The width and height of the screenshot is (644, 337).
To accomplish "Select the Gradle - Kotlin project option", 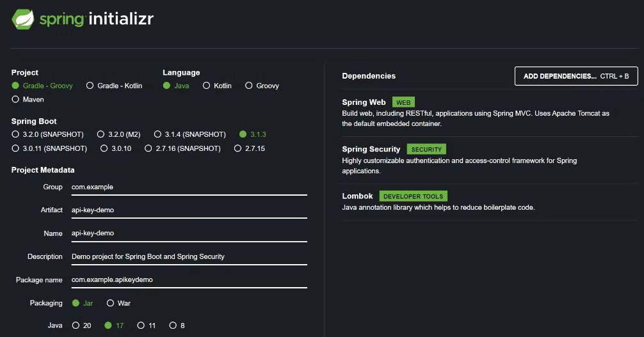I will tap(114, 86).
